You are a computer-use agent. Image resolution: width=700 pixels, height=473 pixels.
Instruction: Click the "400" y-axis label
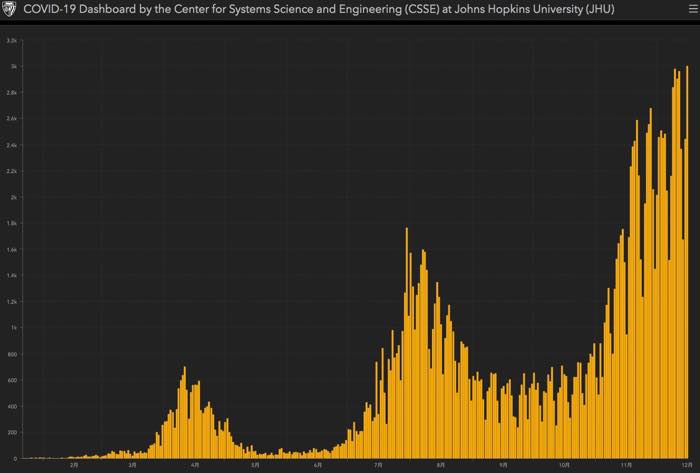[13, 407]
